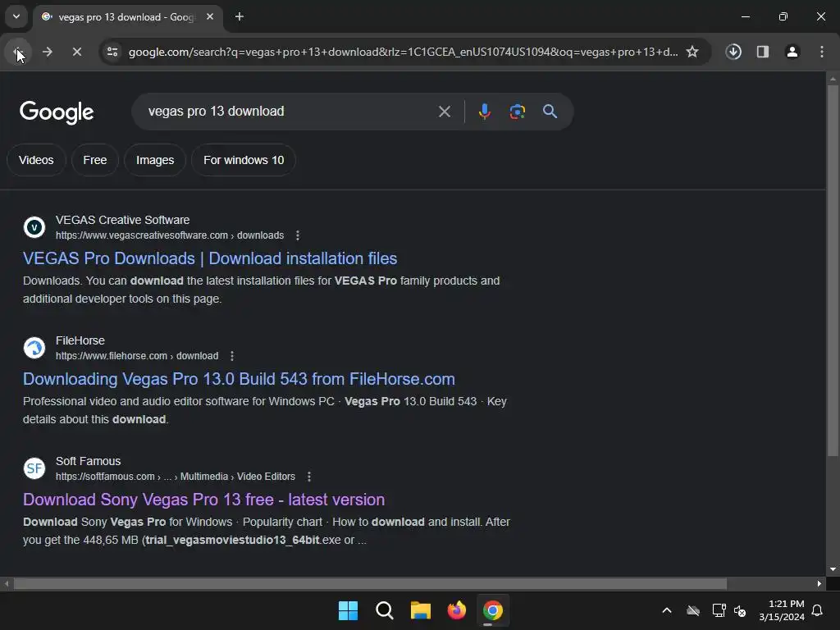840x630 pixels.
Task: Switch to Chrome in the taskbar
Action: click(x=493, y=610)
